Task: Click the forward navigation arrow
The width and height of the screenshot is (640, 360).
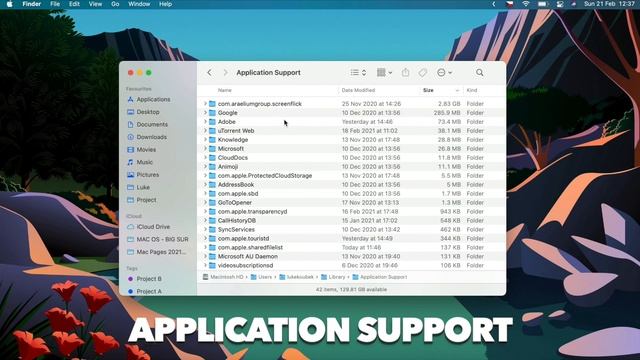Action: coord(225,73)
